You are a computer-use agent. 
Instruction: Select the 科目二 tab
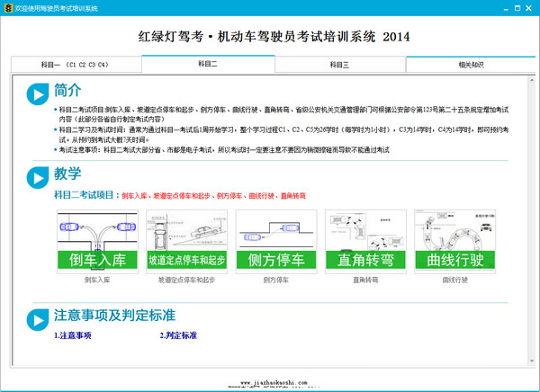coord(208,65)
